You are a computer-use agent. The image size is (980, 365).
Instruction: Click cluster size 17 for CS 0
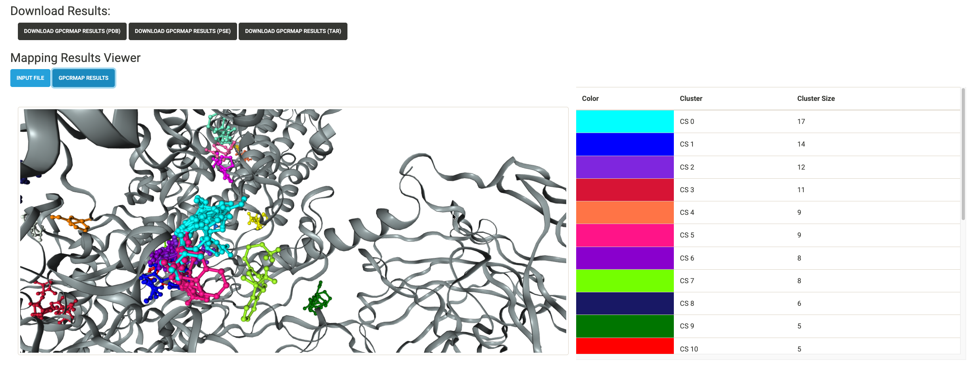801,122
